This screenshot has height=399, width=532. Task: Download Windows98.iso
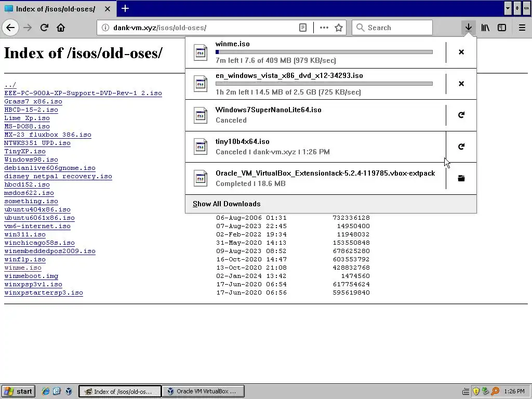(x=31, y=159)
